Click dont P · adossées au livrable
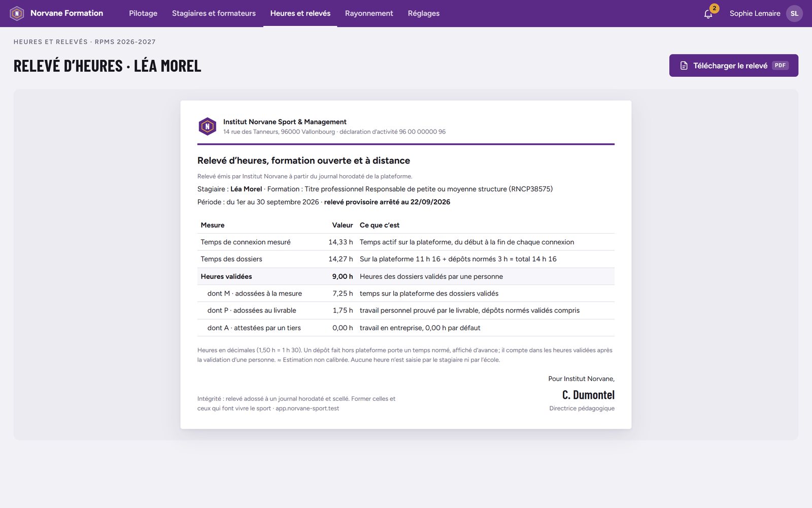The image size is (812, 508). pyautogui.click(x=252, y=310)
